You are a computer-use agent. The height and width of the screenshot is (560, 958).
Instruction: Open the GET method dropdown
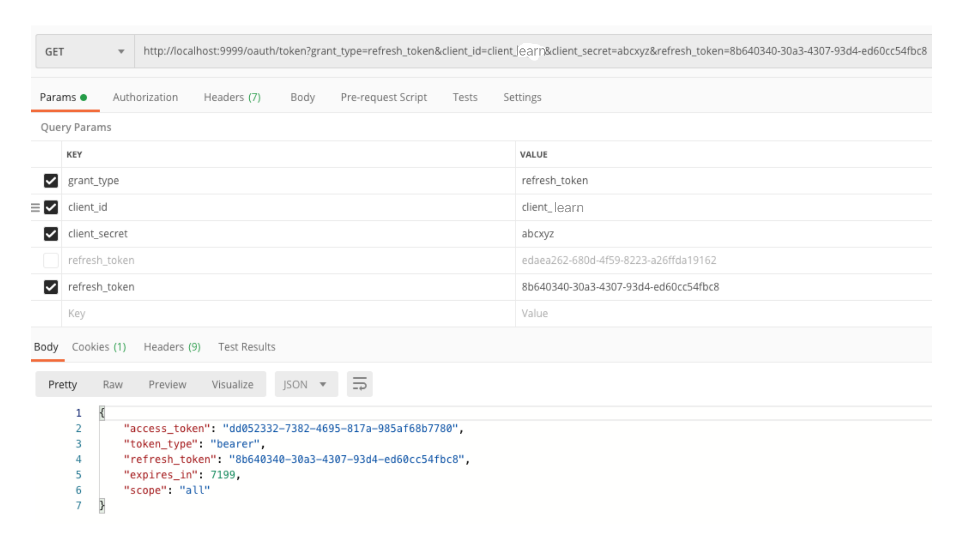pos(85,51)
